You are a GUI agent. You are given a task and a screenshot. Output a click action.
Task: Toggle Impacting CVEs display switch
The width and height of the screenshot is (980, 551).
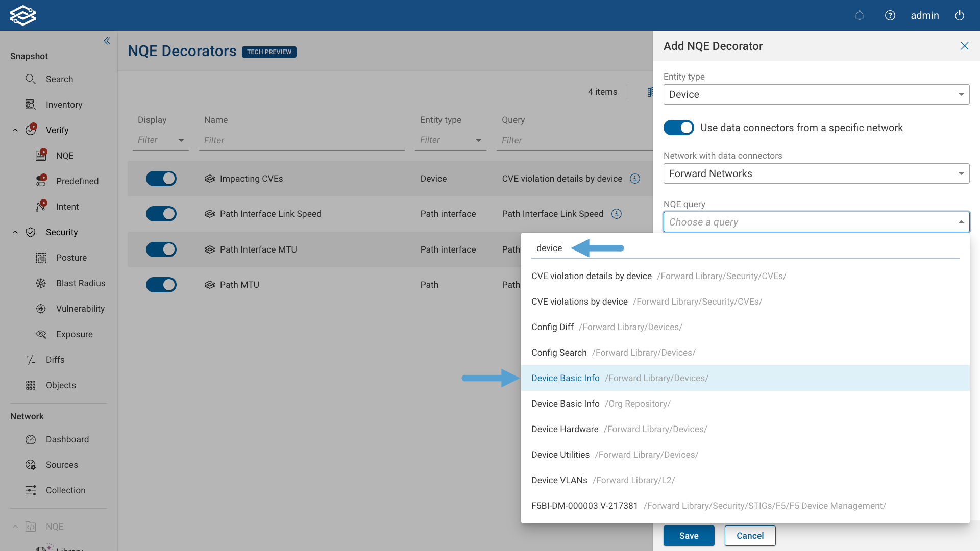[161, 179]
